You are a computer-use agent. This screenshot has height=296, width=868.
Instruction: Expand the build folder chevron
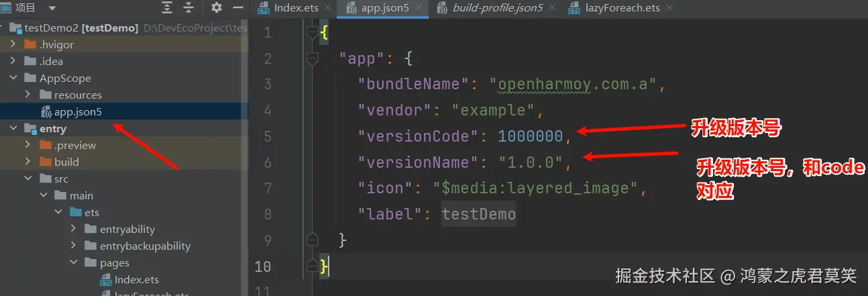point(28,162)
